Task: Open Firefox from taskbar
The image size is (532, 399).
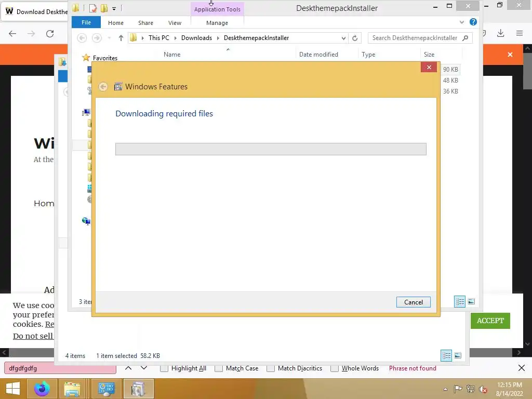Action: pyautogui.click(x=42, y=389)
